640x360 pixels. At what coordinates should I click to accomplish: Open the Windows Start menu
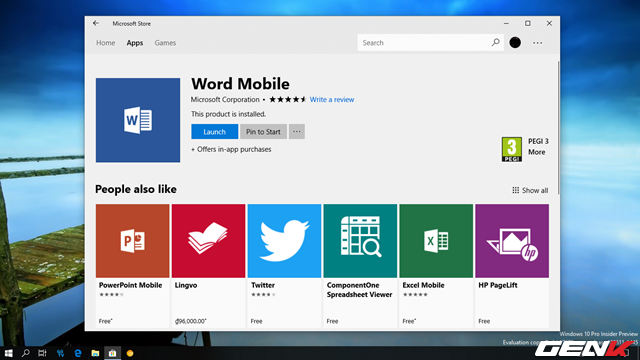tap(9, 353)
